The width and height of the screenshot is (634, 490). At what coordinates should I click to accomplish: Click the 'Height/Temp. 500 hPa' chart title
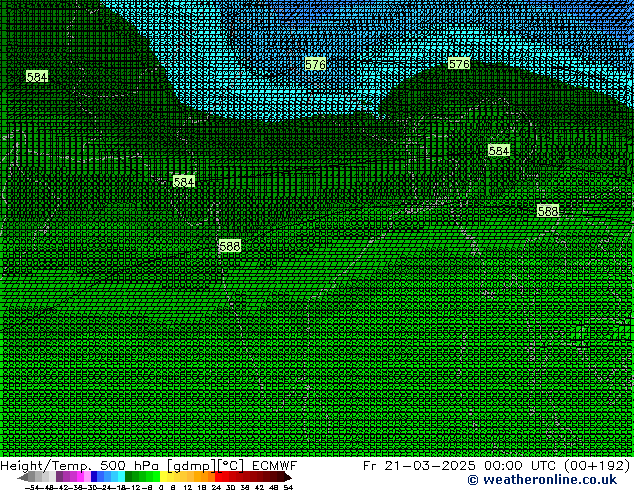(79, 466)
